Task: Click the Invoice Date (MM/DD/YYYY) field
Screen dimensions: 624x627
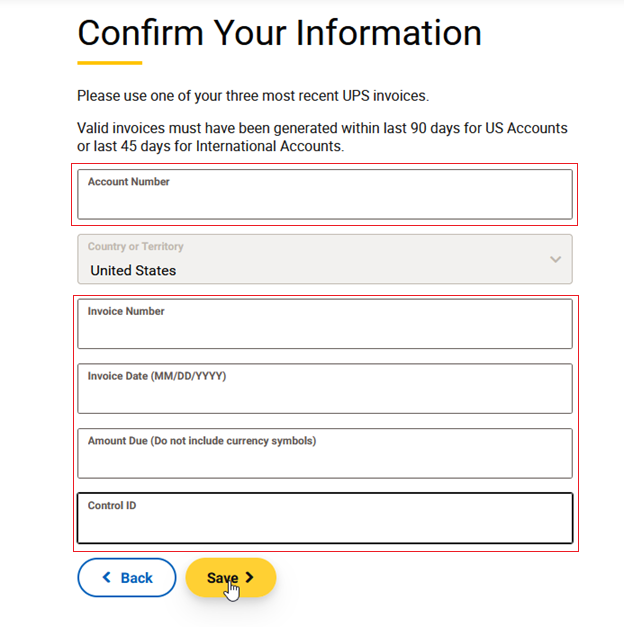Action: 325,394
